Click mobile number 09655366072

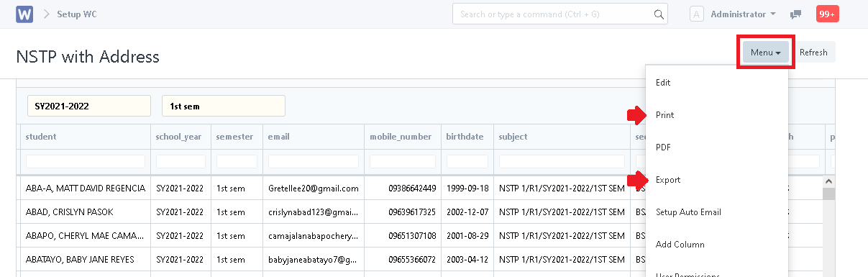[x=411, y=260]
